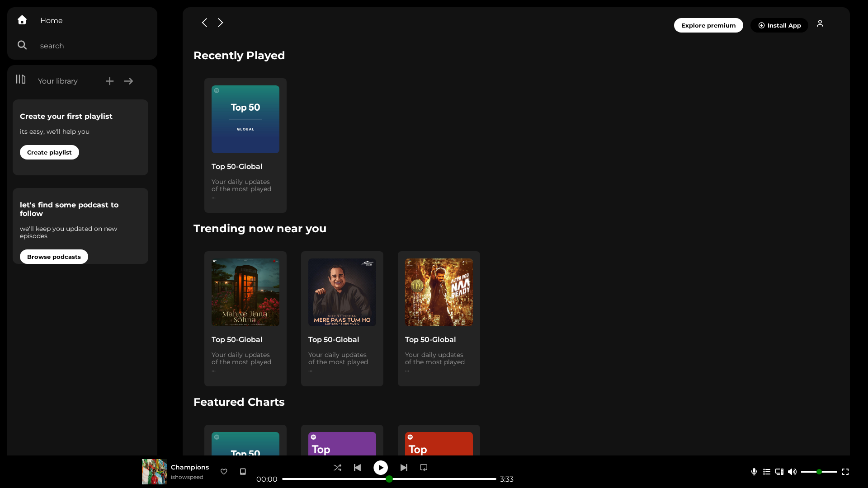Open lyrics with microphone icon

(x=754, y=472)
